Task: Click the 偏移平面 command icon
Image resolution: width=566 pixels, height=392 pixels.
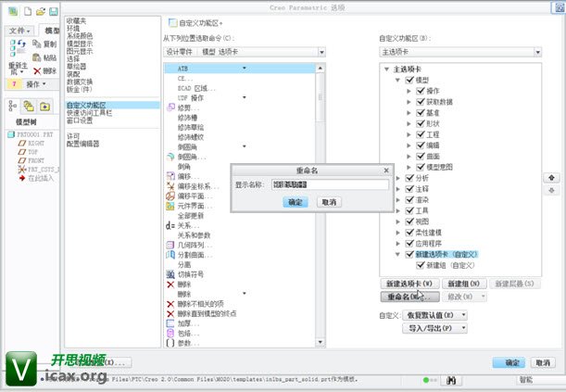Action: pos(170,196)
